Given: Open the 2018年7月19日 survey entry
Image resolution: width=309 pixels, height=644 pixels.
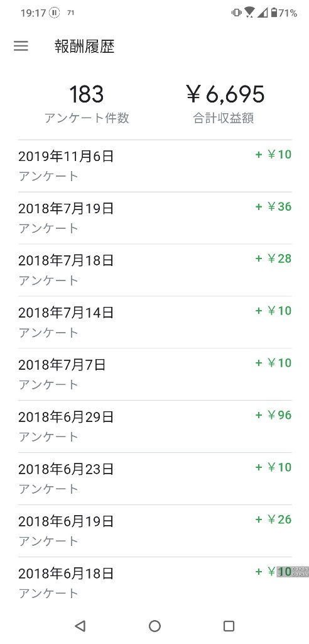Looking at the screenshot, I should tap(154, 218).
